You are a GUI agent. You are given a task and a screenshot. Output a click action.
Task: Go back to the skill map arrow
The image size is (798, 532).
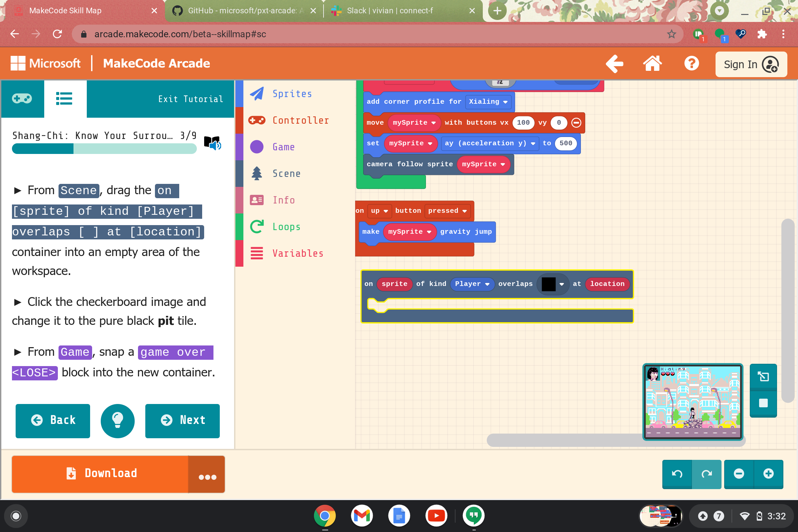click(x=614, y=64)
